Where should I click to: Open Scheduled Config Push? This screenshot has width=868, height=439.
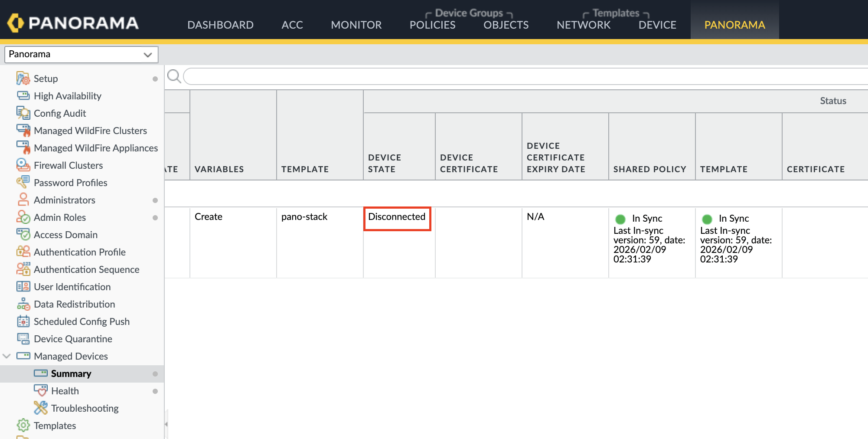(82, 321)
